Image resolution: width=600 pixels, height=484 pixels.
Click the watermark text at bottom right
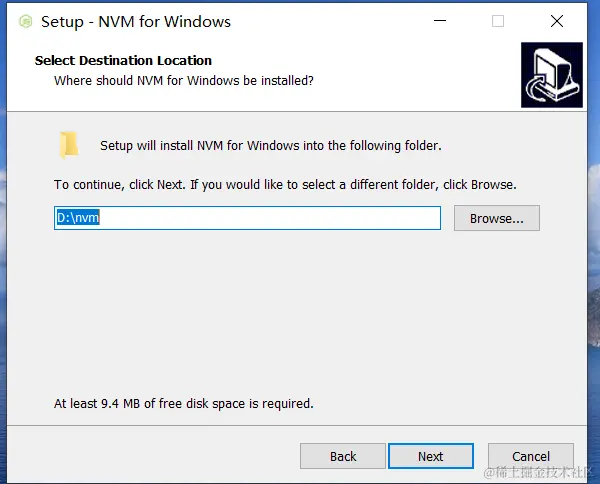(539, 472)
